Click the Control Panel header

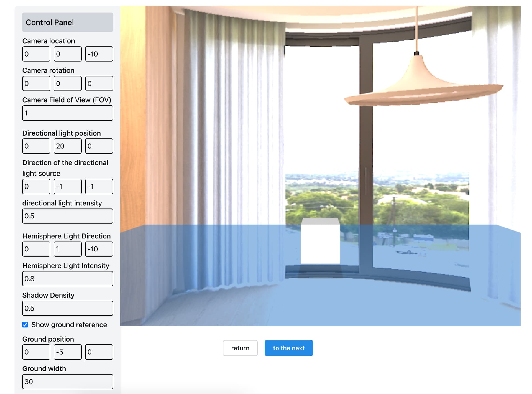68,22
